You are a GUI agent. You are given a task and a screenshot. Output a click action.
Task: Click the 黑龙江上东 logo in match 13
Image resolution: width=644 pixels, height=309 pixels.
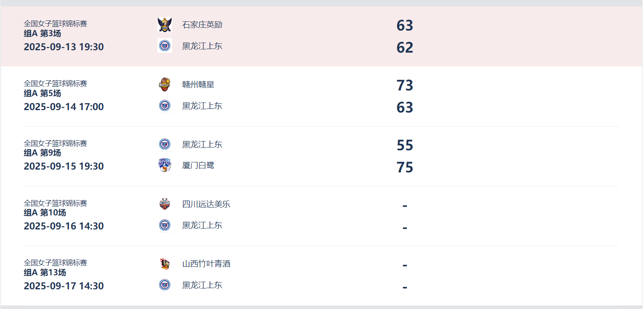pos(165,285)
